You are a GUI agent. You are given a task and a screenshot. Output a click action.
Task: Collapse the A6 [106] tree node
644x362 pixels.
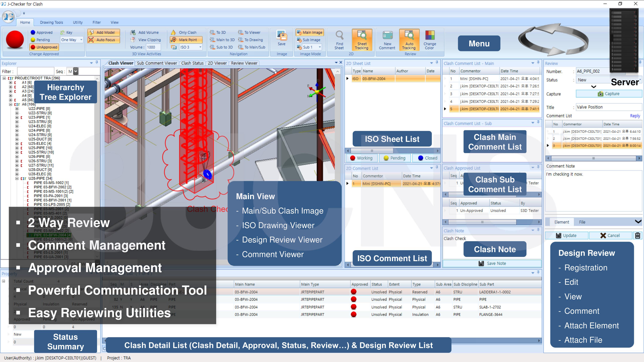pos(11,104)
